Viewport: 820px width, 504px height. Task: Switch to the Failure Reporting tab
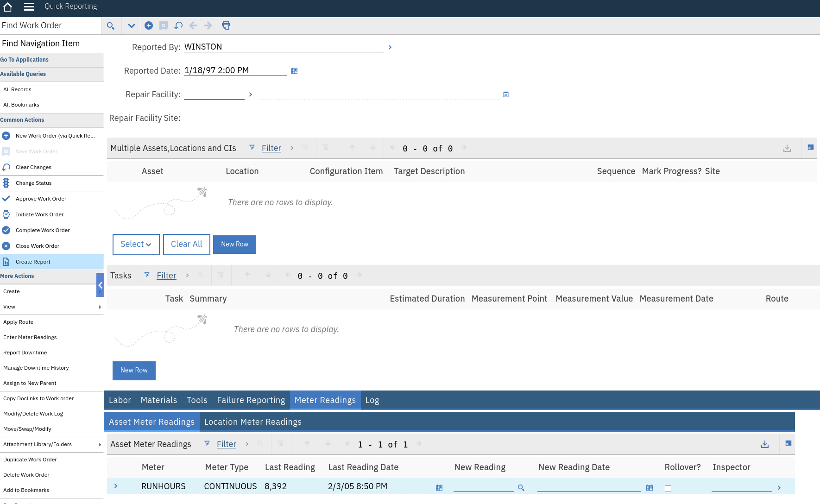(x=251, y=400)
